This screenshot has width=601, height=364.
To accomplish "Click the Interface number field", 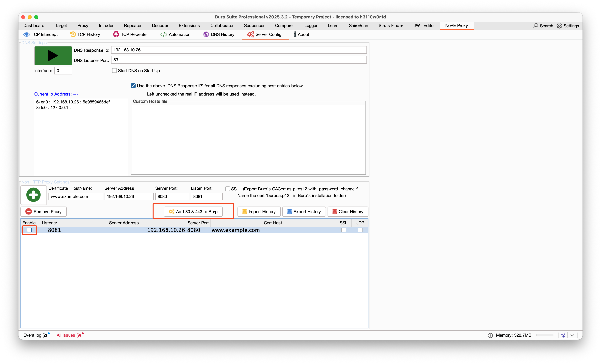I will point(63,70).
